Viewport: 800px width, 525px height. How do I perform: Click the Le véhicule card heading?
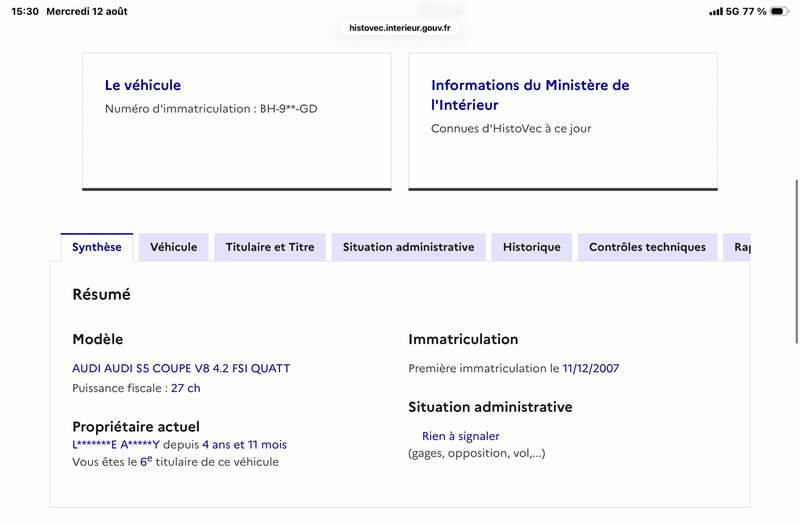[143, 85]
